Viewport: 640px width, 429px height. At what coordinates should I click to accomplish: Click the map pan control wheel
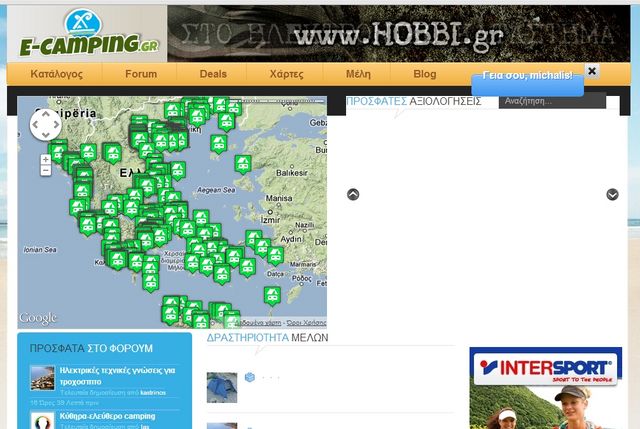pyautogui.click(x=45, y=124)
